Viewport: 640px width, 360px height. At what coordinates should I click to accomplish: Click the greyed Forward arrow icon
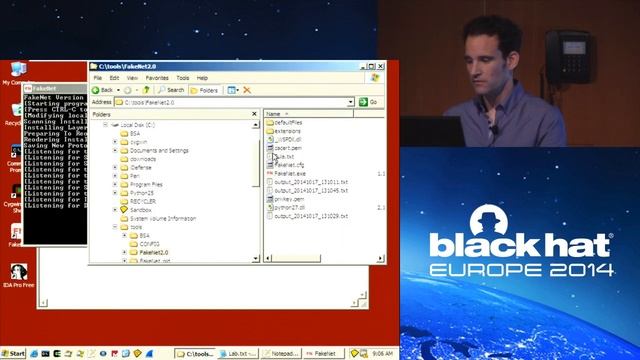127,90
